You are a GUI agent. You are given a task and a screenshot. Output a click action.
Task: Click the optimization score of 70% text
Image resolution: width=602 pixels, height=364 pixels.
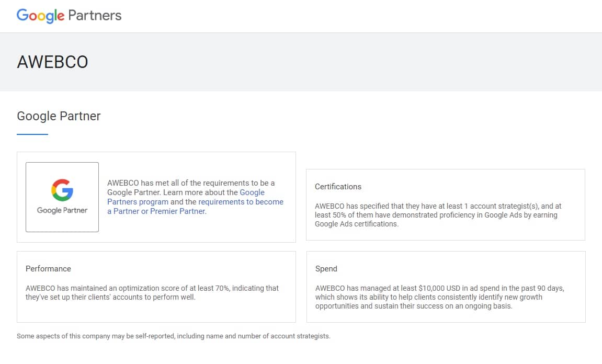[x=152, y=292]
